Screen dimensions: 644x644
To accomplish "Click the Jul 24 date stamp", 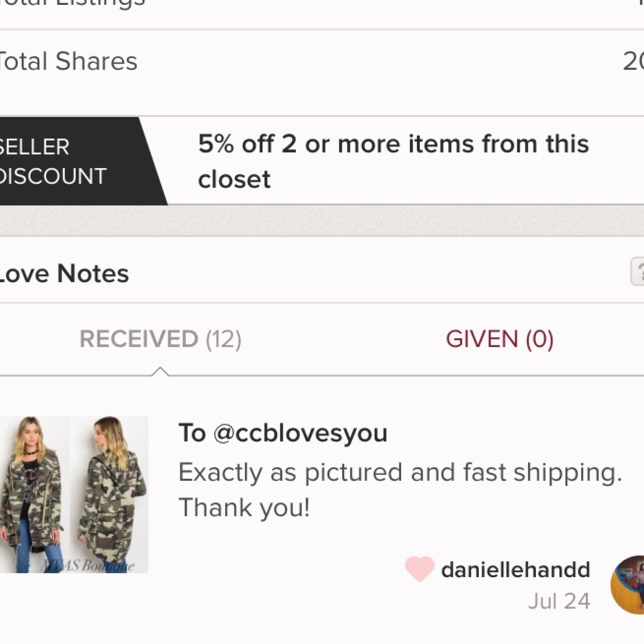I will 559,601.
